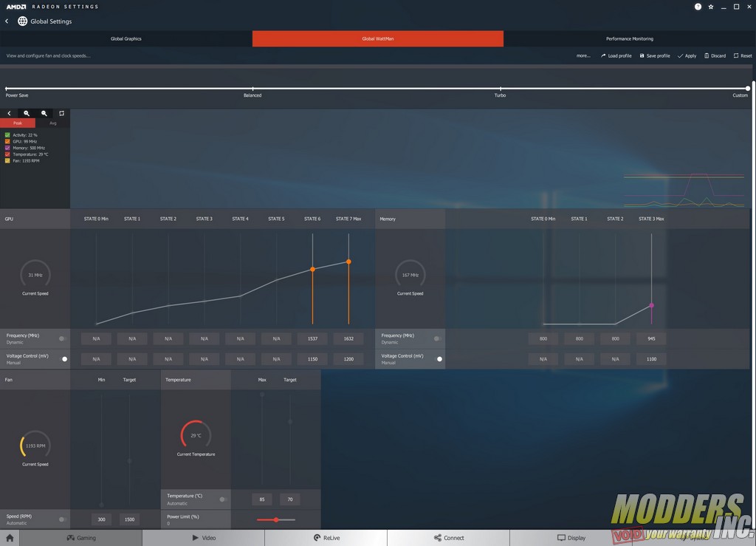Toggle Fan Speed (RPM) Automatic switch
The image size is (756, 546).
[x=62, y=519]
